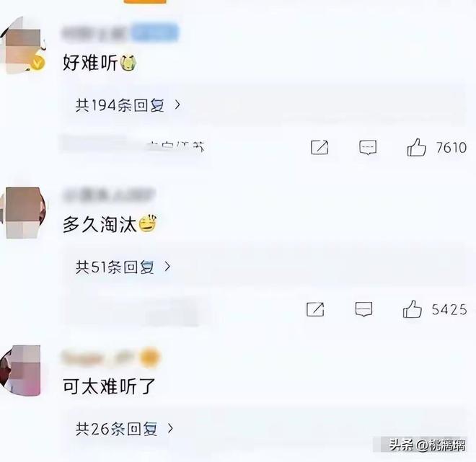Screen dimensions: 476x462
Task: Like the comment with 5425 likes
Action: click(412, 309)
